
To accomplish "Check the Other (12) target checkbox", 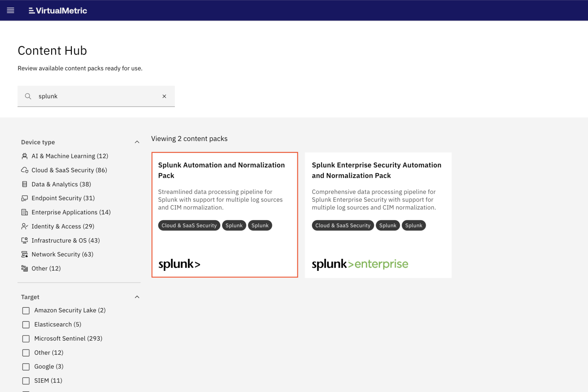I will [x=26, y=353].
